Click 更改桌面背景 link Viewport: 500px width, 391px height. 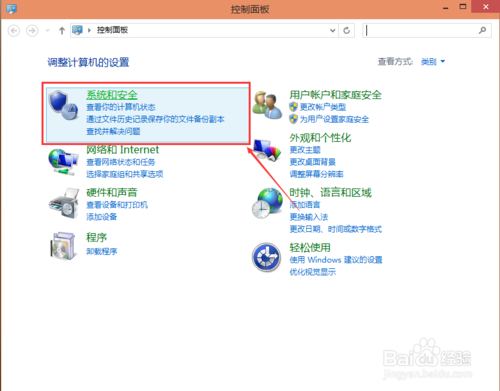click(x=312, y=162)
